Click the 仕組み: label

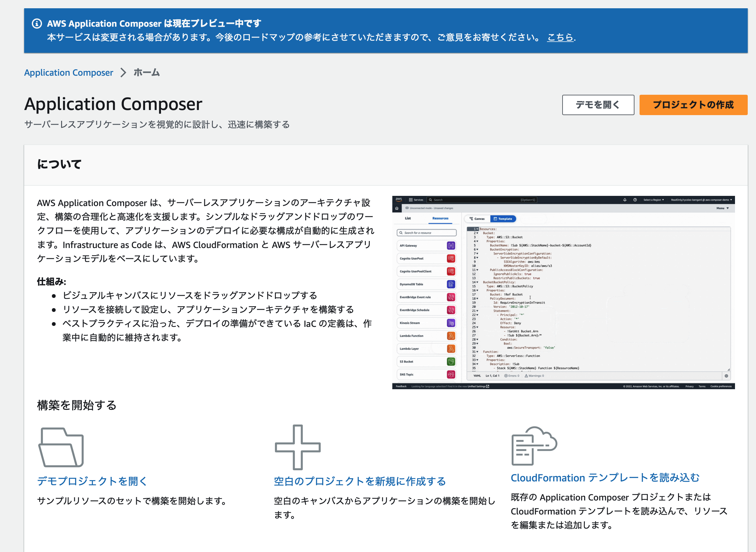(x=52, y=281)
